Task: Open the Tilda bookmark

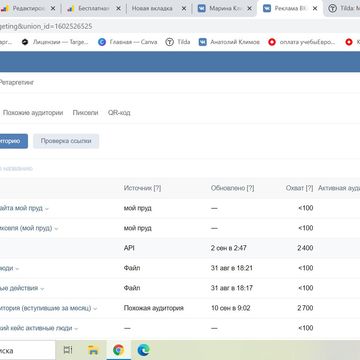Action: click(178, 42)
